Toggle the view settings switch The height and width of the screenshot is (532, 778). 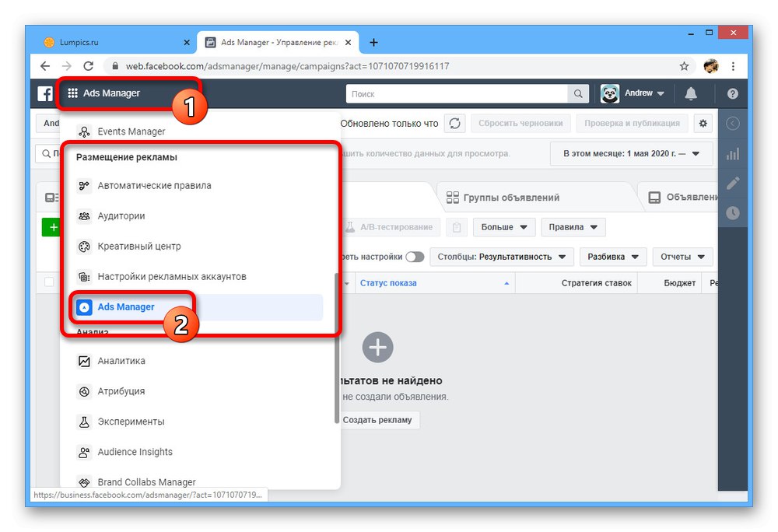pos(415,257)
